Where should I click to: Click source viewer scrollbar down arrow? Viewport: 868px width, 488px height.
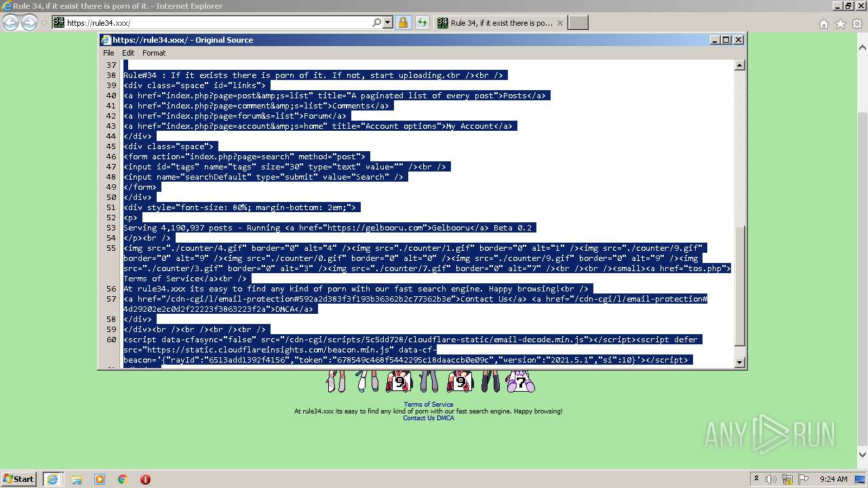tap(739, 363)
